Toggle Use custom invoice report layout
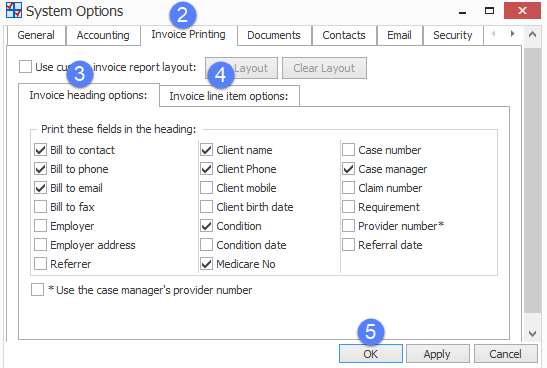This screenshot has height=368, width=547. point(25,67)
